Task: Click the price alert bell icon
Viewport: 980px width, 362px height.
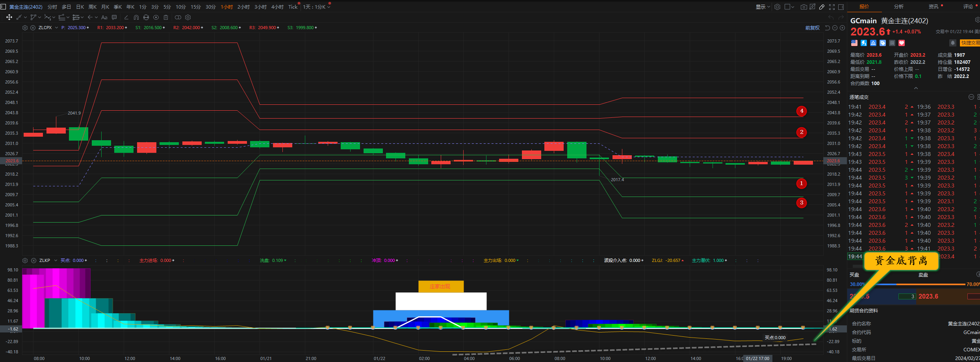Action: pyautogui.click(x=953, y=43)
